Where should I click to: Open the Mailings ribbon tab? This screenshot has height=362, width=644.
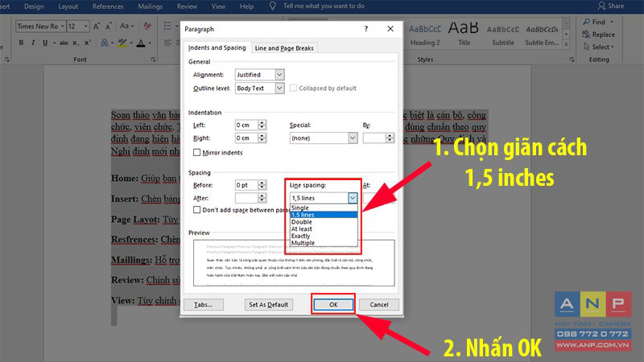pos(150,6)
